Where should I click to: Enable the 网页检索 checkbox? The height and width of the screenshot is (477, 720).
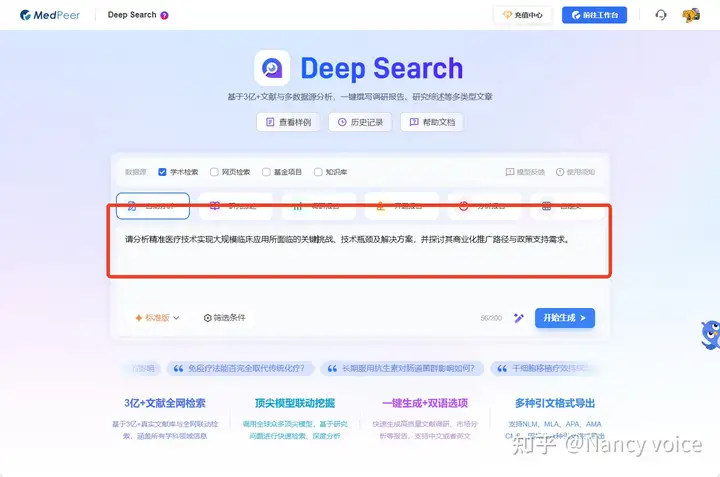pos(214,172)
